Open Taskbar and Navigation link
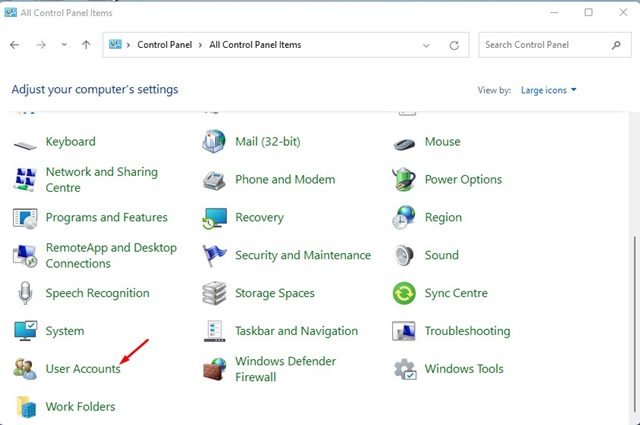The image size is (640, 425). pos(296,331)
